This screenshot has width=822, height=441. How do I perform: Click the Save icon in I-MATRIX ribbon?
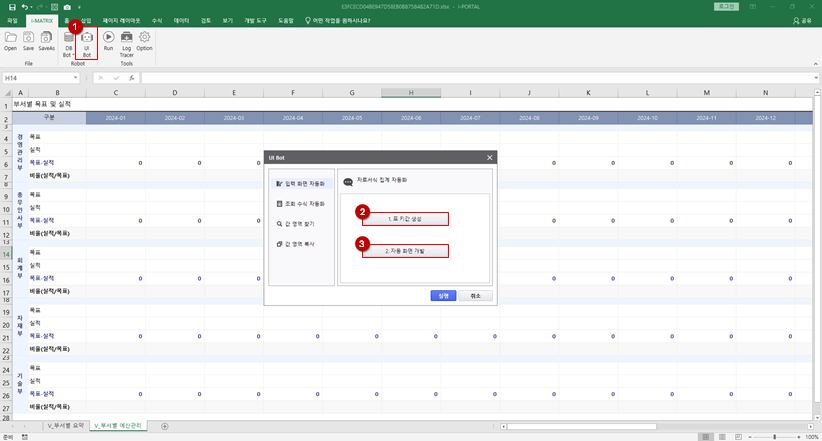(x=28, y=41)
